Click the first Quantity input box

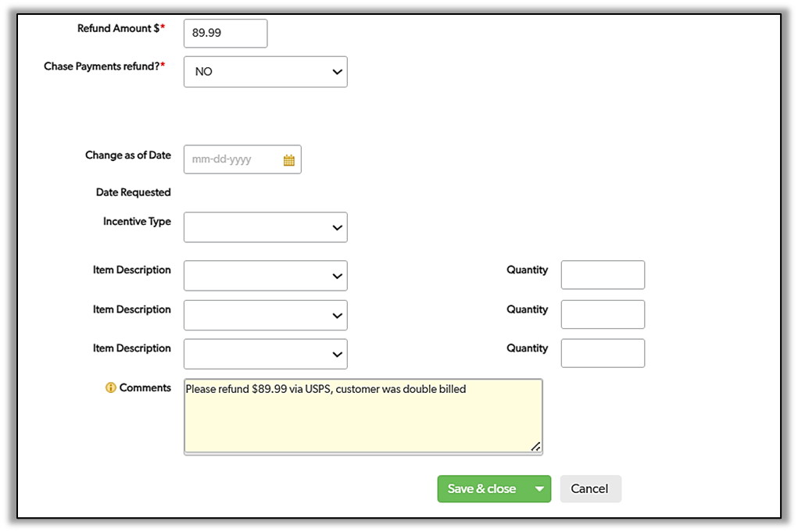603,275
